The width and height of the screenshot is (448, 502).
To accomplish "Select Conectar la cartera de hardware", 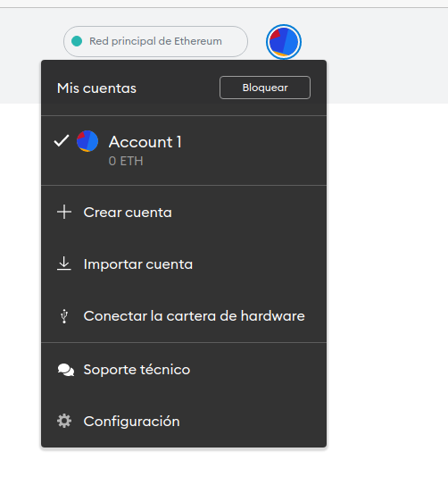I will pyautogui.click(x=184, y=316).
